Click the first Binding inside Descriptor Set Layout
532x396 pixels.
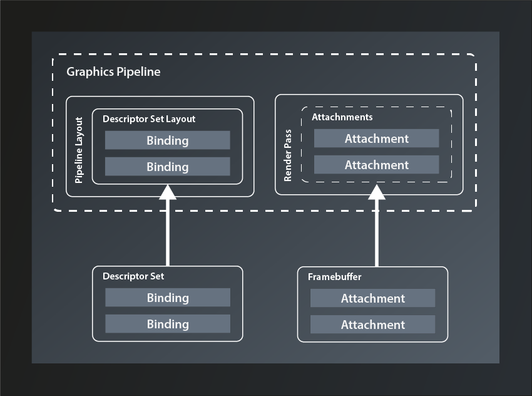pyautogui.click(x=167, y=140)
